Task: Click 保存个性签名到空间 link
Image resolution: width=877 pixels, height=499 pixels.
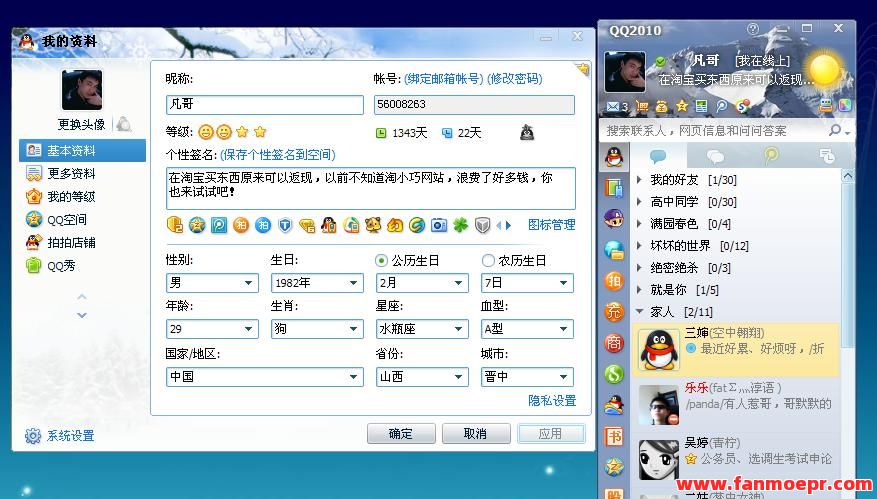Action: coord(277,155)
